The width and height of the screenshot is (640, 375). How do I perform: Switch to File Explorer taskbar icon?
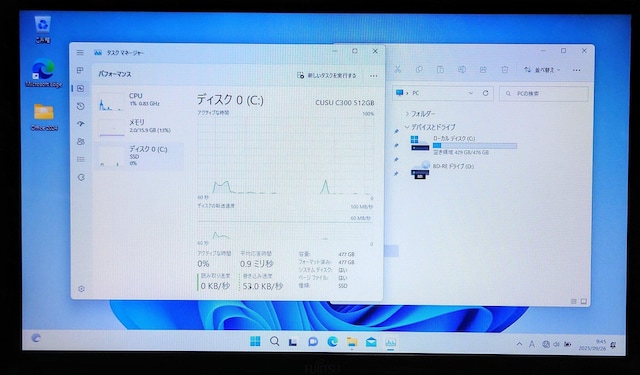point(352,342)
